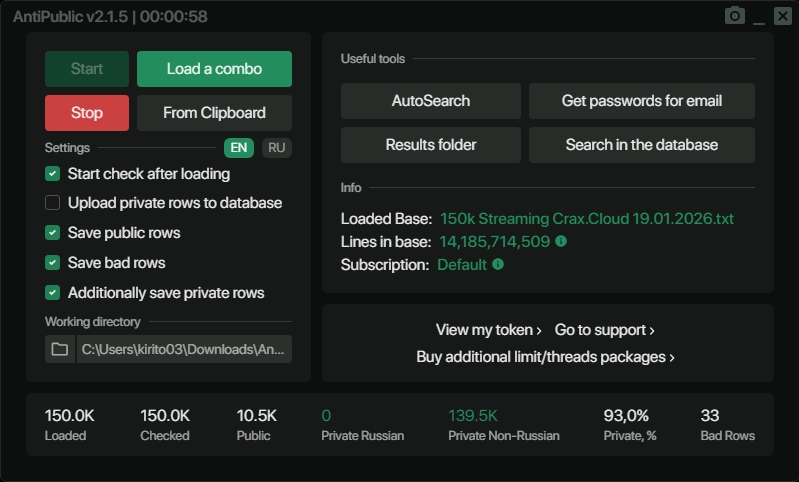Click the camera screenshot icon in title bar

tap(735, 16)
